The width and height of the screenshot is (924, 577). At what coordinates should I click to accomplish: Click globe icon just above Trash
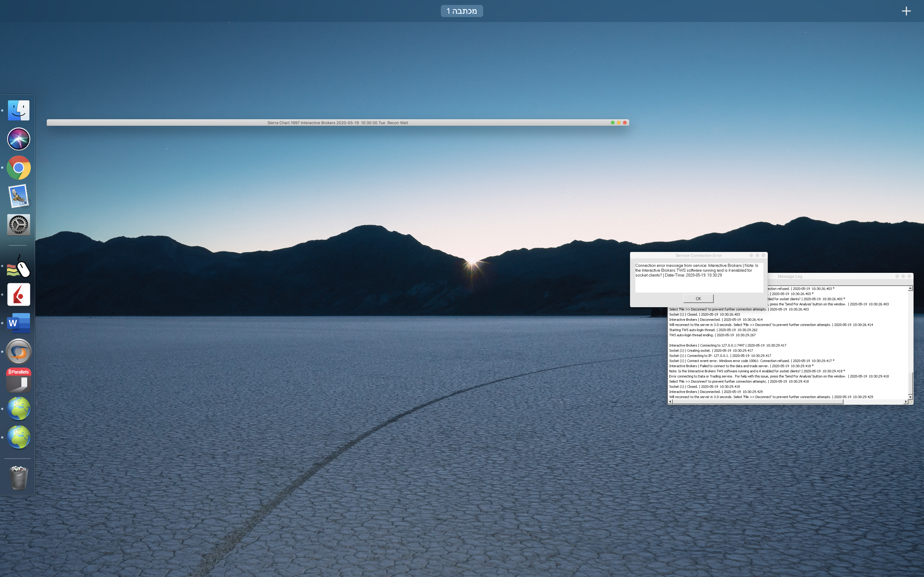point(18,437)
